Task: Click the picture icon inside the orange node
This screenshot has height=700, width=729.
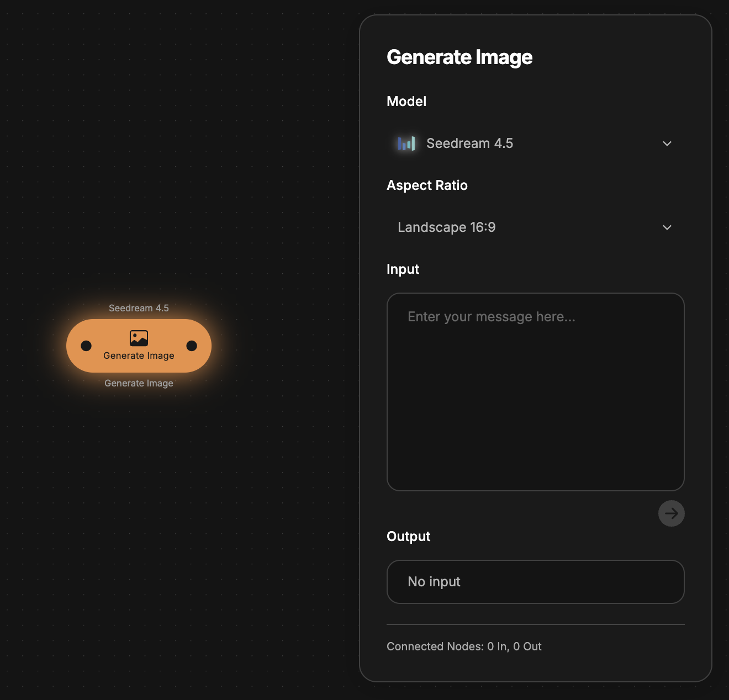Action: point(139,338)
